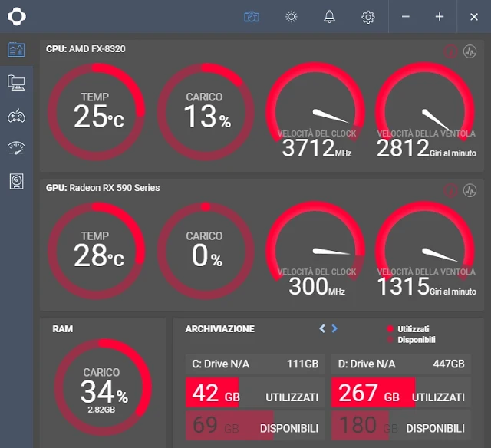Click the 'Disponibili' legend swatch
This screenshot has height=448, width=491.
390,339
